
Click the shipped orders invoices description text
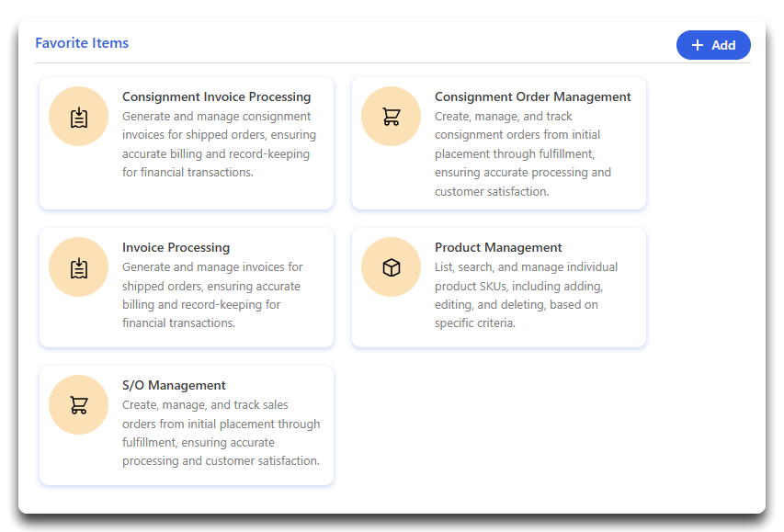tap(212, 295)
